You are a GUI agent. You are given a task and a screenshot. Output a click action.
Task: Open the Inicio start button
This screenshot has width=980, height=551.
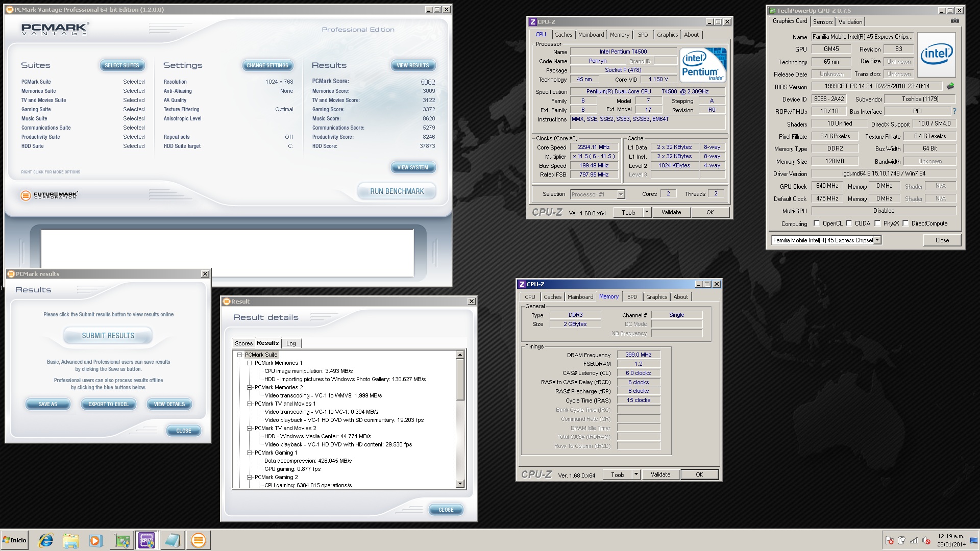click(14, 540)
